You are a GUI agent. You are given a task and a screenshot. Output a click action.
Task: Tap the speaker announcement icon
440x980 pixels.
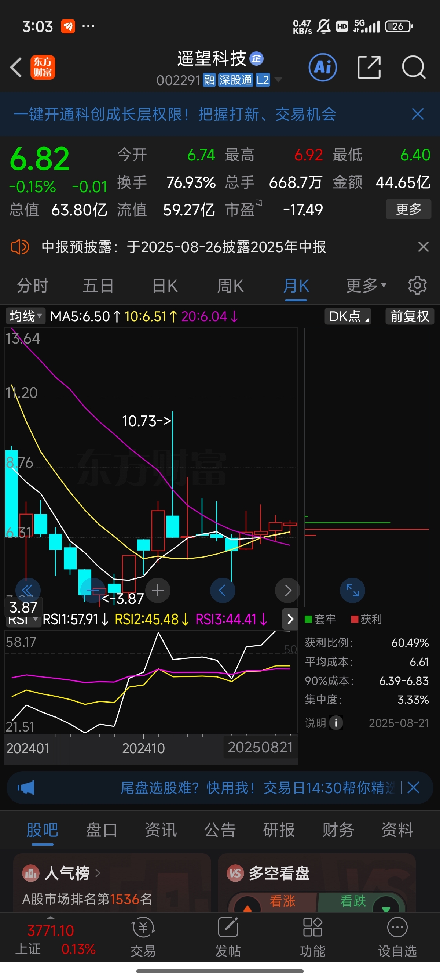(x=20, y=247)
